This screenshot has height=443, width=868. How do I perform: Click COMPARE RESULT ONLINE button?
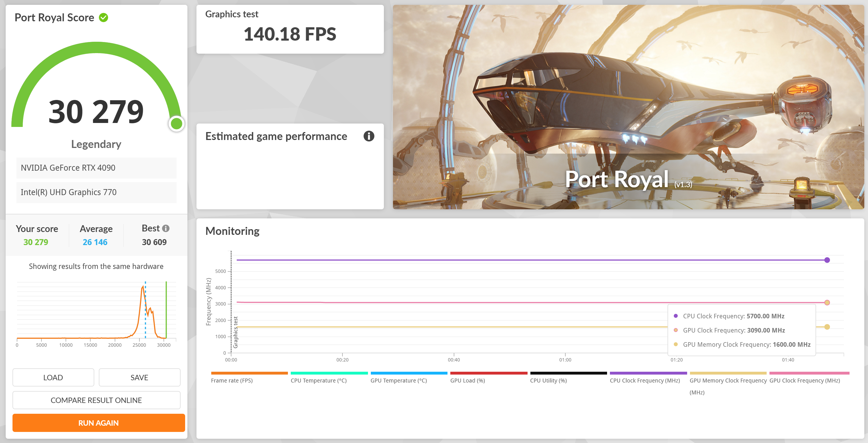point(96,400)
